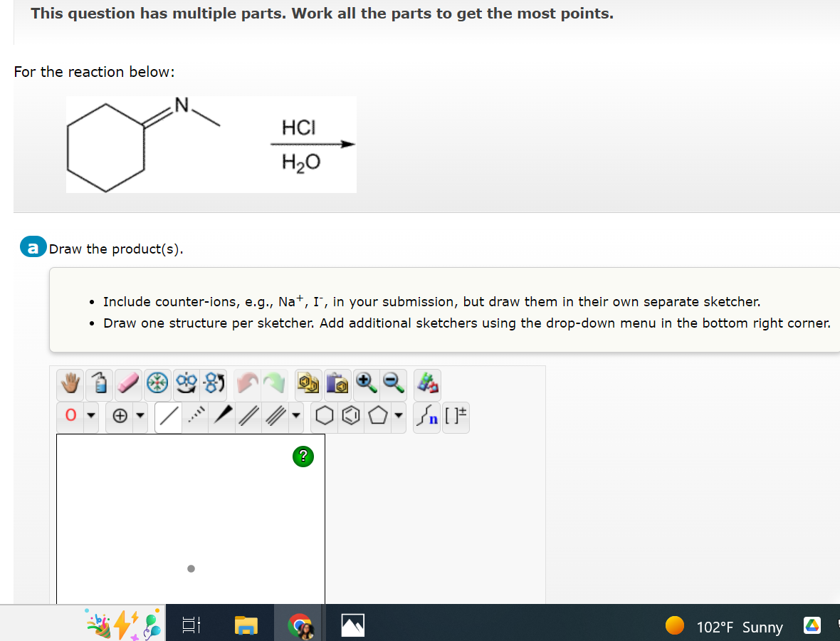Open File Explorer from the taskbar
The width and height of the screenshot is (840, 641).
(x=246, y=625)
